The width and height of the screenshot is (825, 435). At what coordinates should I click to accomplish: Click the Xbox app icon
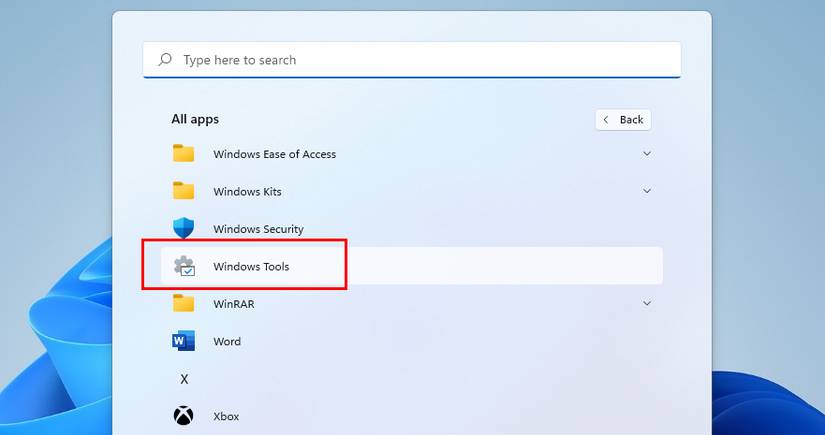(x=184, y=416)
